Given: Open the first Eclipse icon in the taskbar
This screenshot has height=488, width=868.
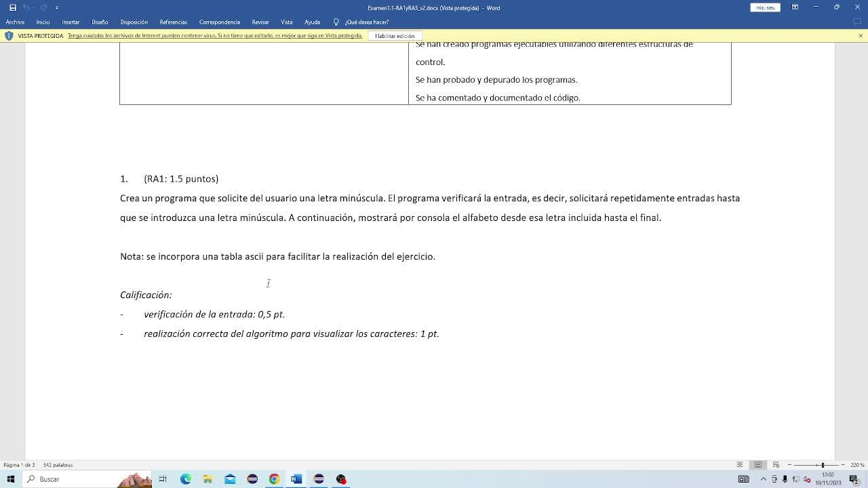Looking at the screenshot, I should pyautogui.click(x=252, y=479).
